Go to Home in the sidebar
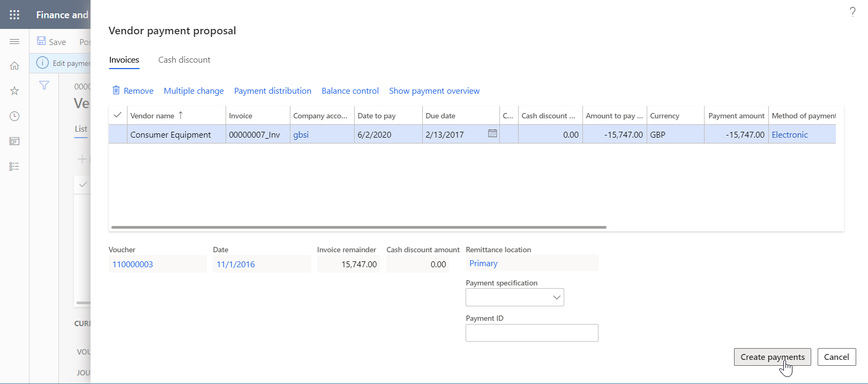Image resolution: width=868 pixels, height=384 pixels. tap(14, 66)
